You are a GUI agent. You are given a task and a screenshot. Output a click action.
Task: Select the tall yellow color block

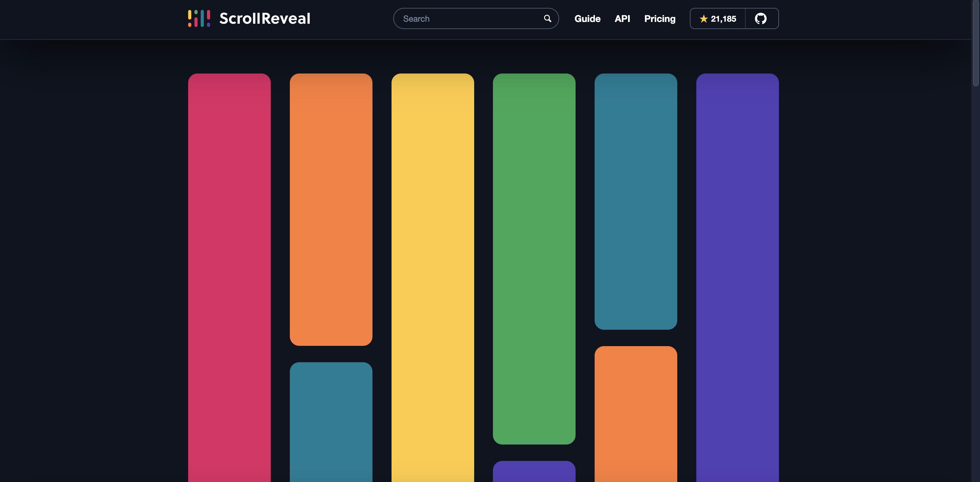click(433, 278)
